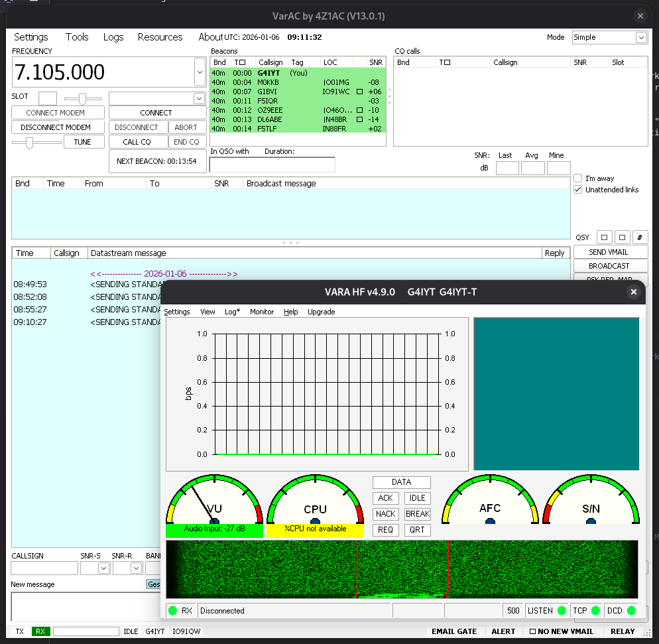Viewport: 659px width, 644px height.
Task: Click the SEND VMAIL button
Action: coord(609,252)
